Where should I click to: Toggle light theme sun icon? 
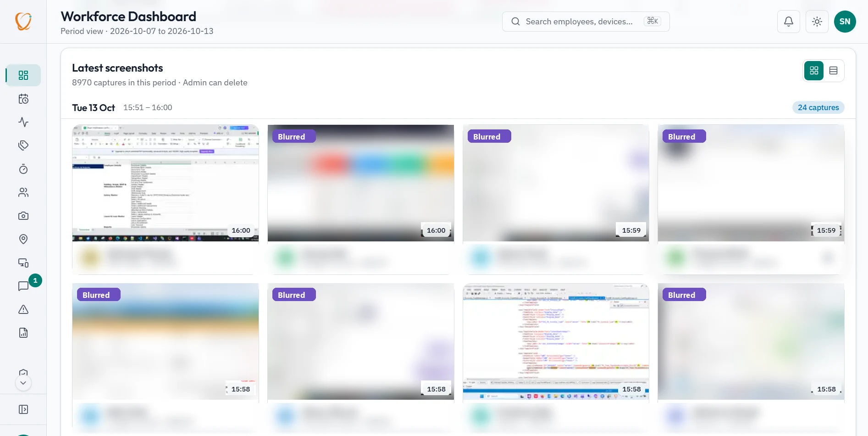point(817,22)
